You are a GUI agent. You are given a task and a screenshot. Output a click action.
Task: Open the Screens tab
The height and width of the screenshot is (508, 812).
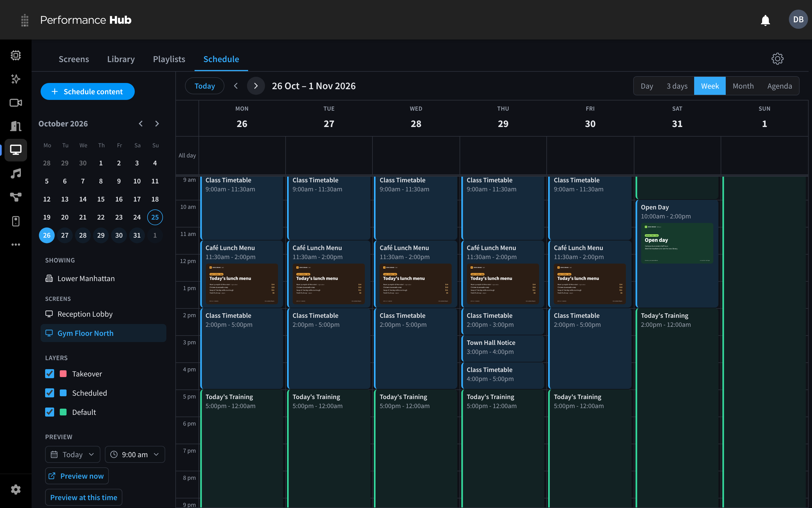[74, 59]
